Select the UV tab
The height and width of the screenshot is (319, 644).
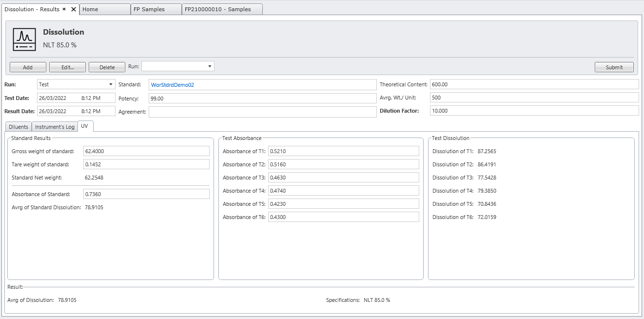click(85, 126)
